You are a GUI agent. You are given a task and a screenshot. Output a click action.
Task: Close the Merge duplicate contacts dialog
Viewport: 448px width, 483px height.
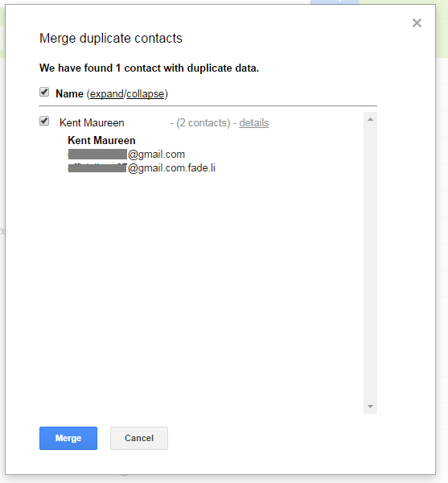[x=417, y=23]
